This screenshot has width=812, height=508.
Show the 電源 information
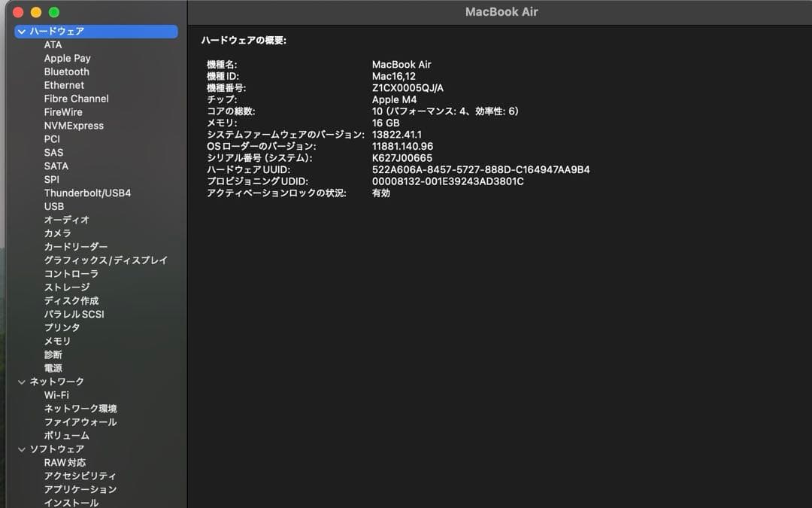tap(53, 368)
